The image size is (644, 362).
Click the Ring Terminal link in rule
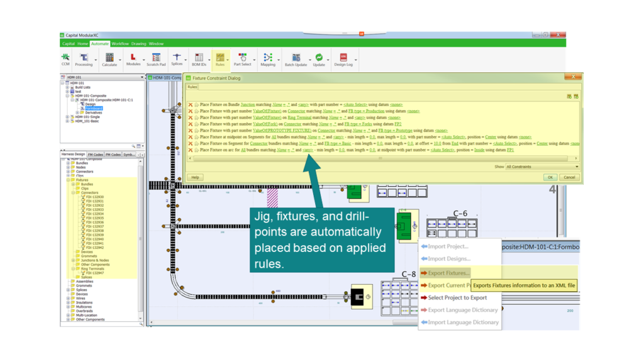pos(299,118)
